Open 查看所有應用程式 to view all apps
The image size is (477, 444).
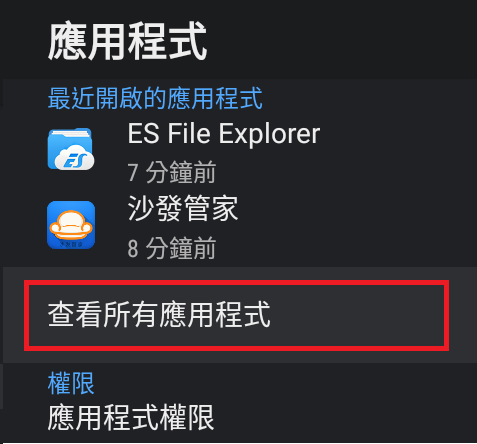click(238, 315)
